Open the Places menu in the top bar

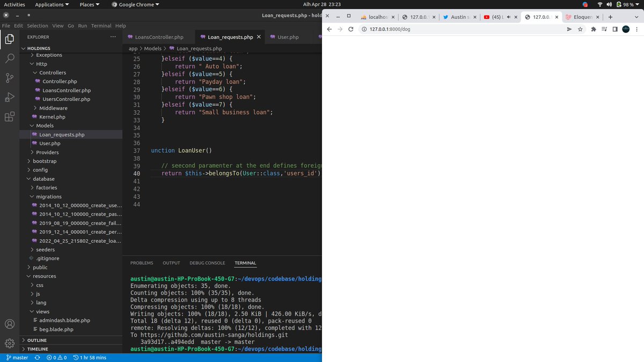(90, 4)
